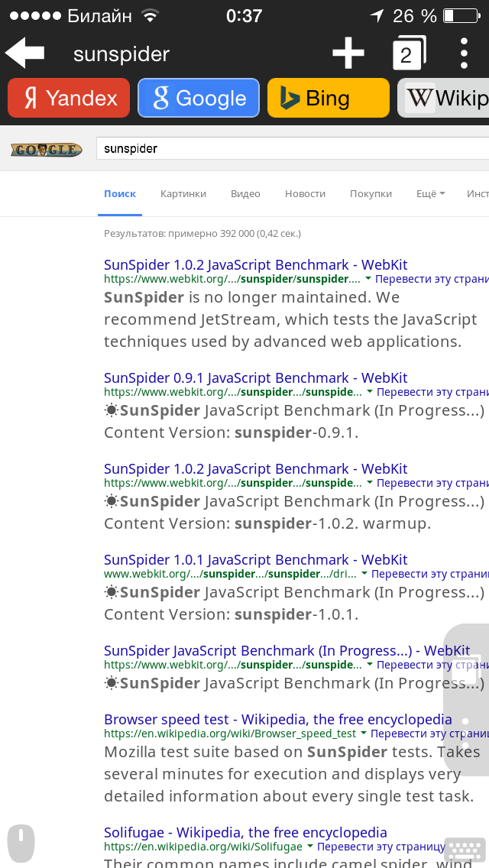Switch to the Новости tab

[305, 194]
